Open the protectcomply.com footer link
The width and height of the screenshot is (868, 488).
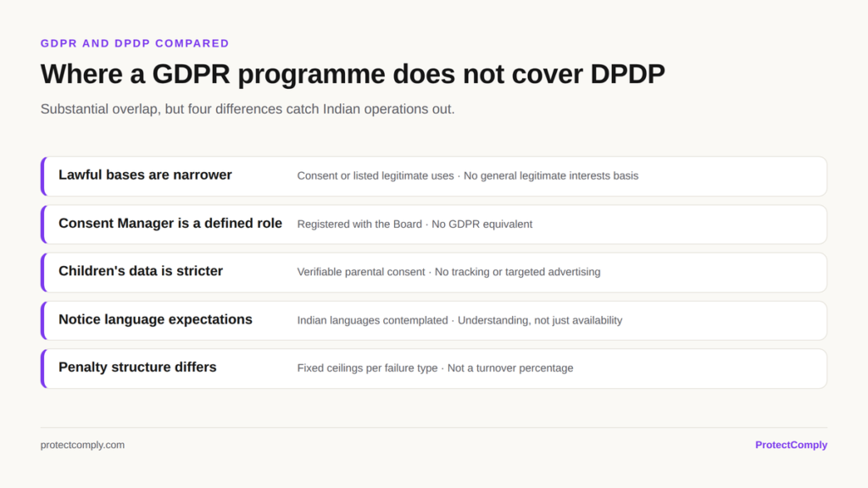point(82,445)
